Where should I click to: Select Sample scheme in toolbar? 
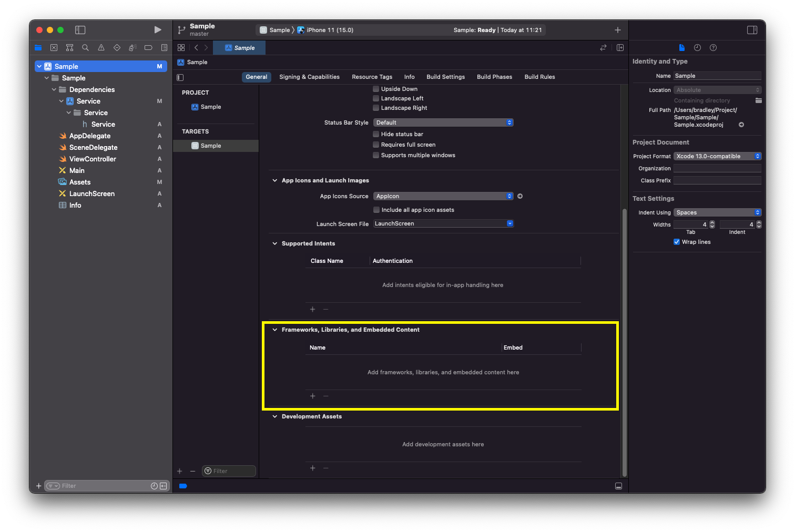point(275,30)
